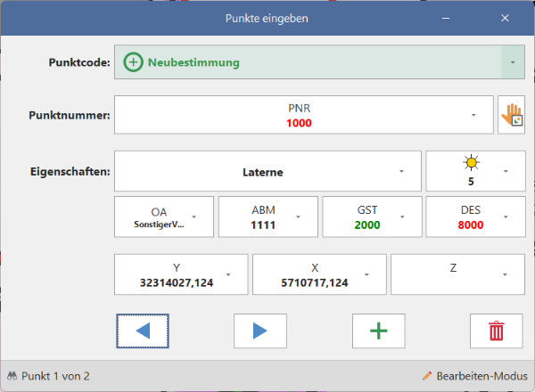The height and width of the screenshot is (392, 535).
Task: Click the hand pick-point icon
Action: 511,115
